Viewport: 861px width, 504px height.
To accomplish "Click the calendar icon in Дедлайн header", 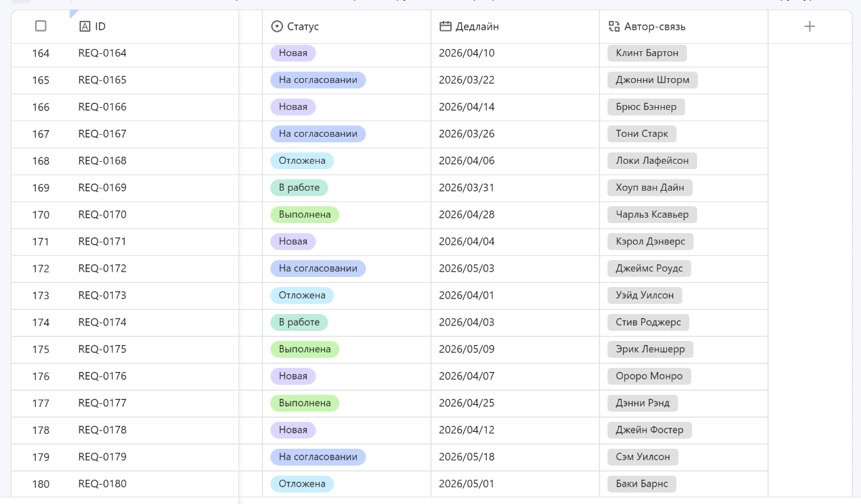I will [445, 26].
